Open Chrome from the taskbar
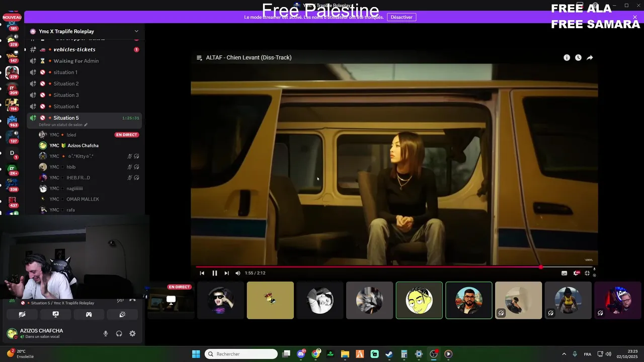 [x=315, y=354]
